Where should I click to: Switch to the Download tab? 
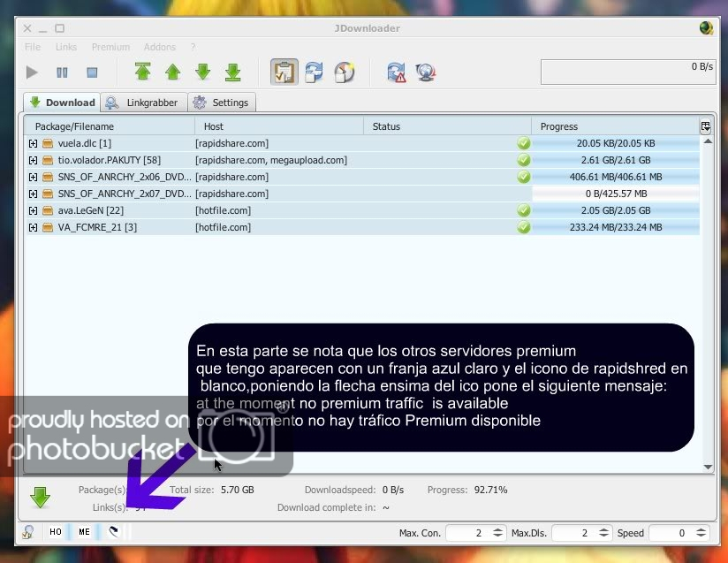tap(62, 103)
